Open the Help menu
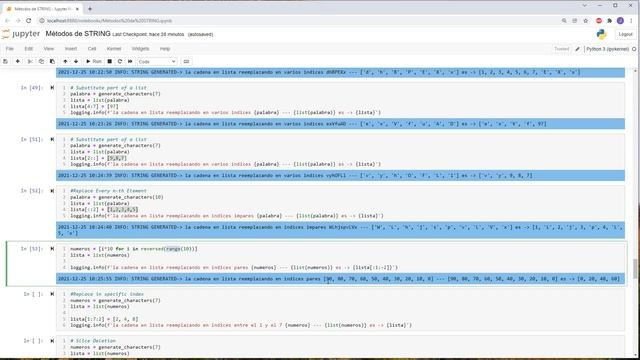 (x=164, y=49)
